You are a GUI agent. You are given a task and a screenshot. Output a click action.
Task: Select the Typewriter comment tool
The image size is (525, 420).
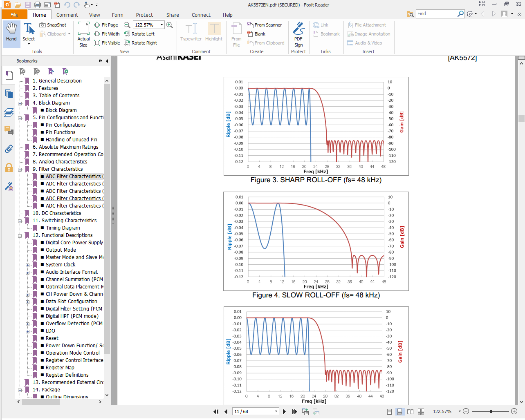(x=191, y=32)
